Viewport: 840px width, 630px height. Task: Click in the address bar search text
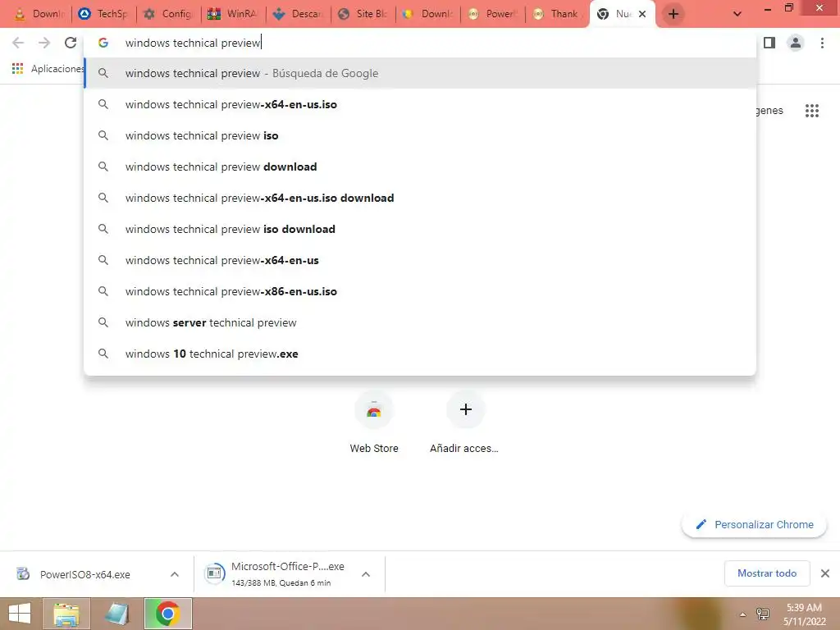pos(193,43)
